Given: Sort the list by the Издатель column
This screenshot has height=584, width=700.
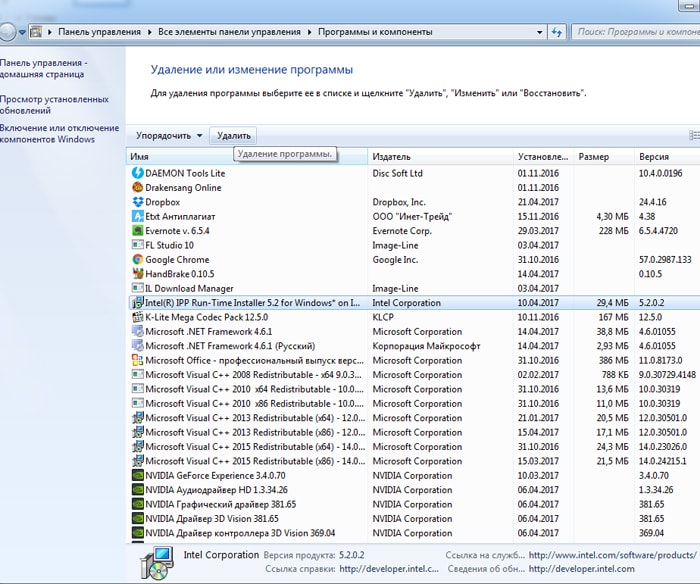Looking at the screenshot, I should pyautogui.click(x=440, y=157).
